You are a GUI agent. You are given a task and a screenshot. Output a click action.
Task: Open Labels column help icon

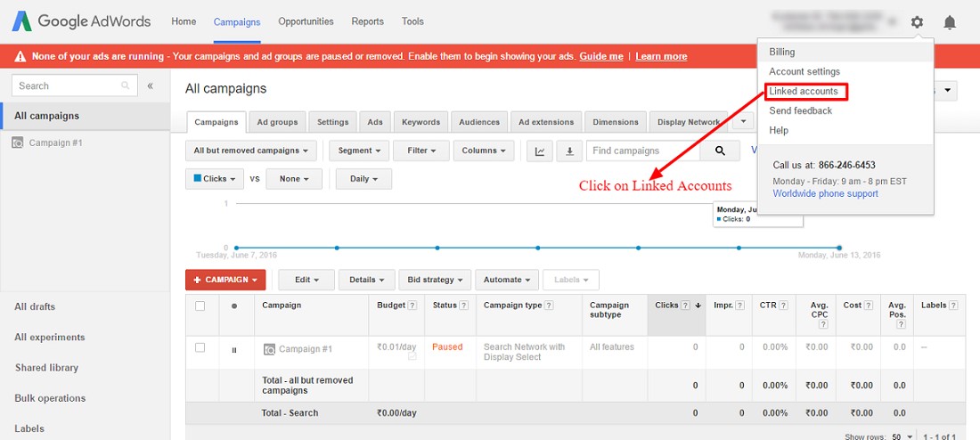[953, 306]
